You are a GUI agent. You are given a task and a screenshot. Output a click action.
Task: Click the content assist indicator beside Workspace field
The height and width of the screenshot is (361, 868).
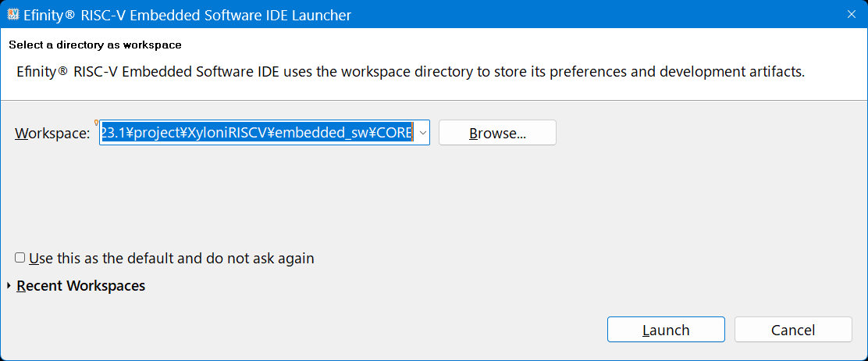pos(96,122)
